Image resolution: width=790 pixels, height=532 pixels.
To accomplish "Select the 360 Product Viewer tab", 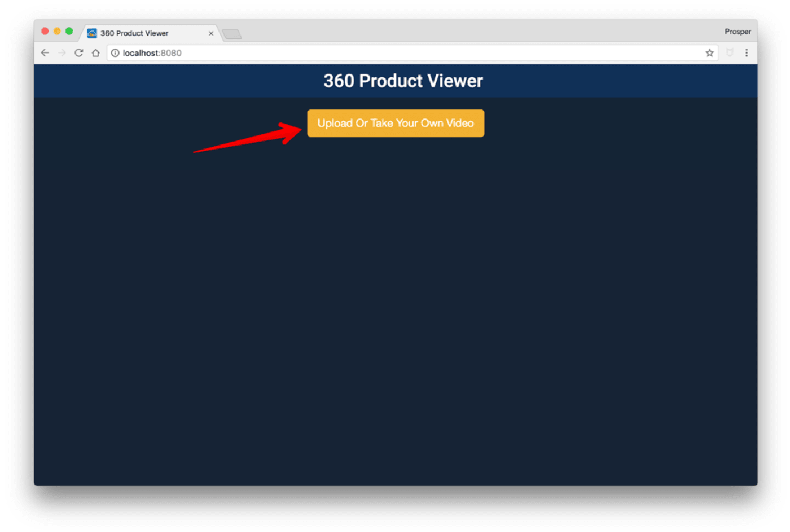I will [x=150, y=33].
